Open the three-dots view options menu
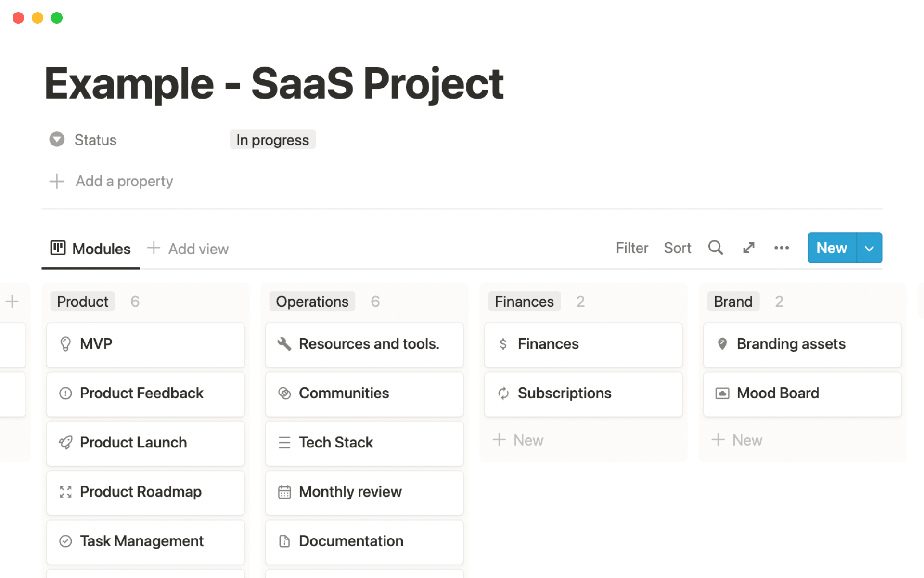The image size is (924, 578). [781, 248]
